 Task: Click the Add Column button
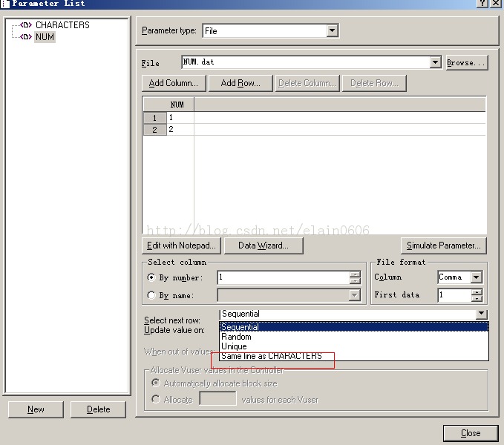(173, 83)
